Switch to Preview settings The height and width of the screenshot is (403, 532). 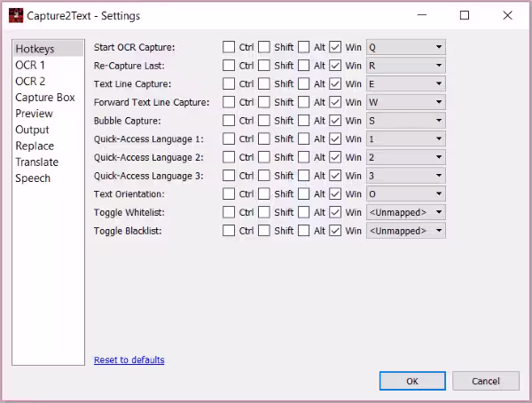(48, 114)
